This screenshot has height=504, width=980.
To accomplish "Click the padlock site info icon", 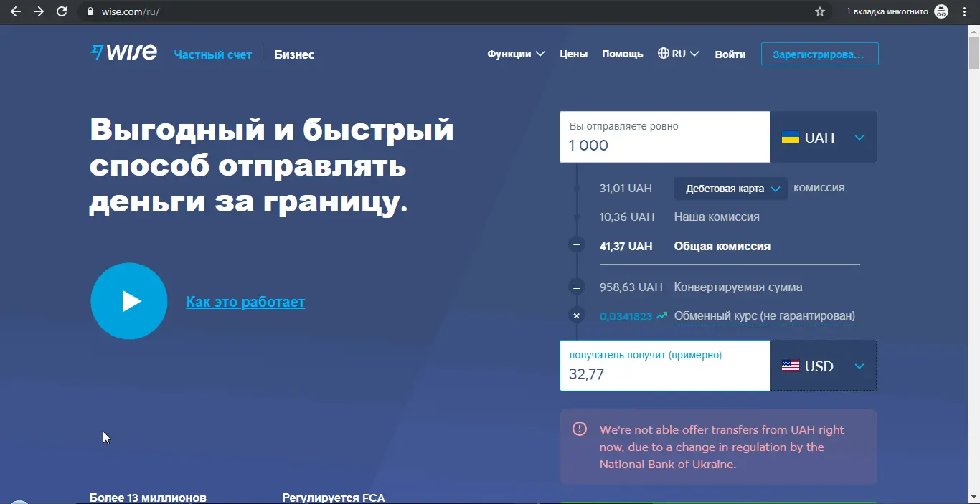I will point(90,11).
